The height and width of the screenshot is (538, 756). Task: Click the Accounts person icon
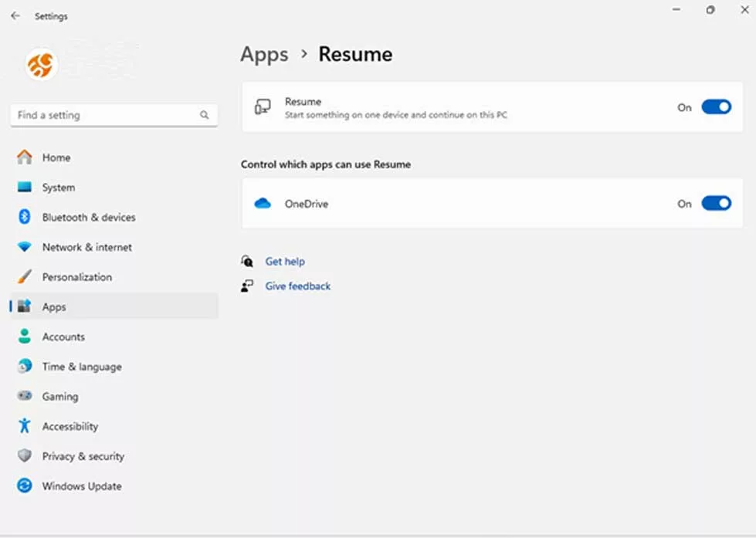click(25, 337)
